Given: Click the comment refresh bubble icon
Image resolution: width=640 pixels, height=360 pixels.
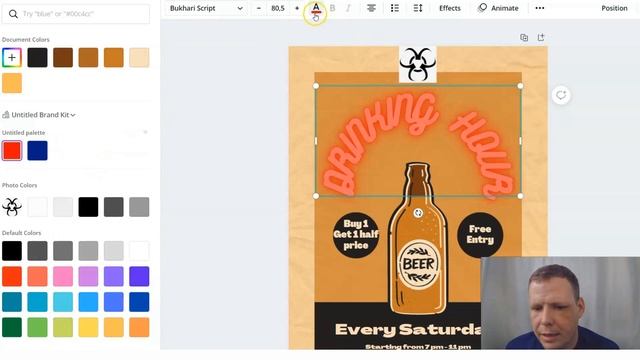Looking at the screenshot, I should point(561,96).
